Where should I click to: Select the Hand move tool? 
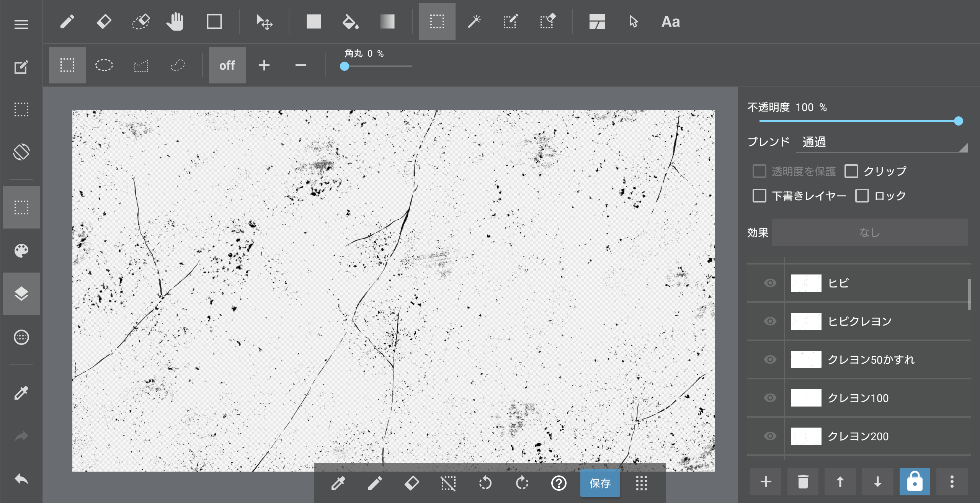pyautogui.click(x=175, y=22)
